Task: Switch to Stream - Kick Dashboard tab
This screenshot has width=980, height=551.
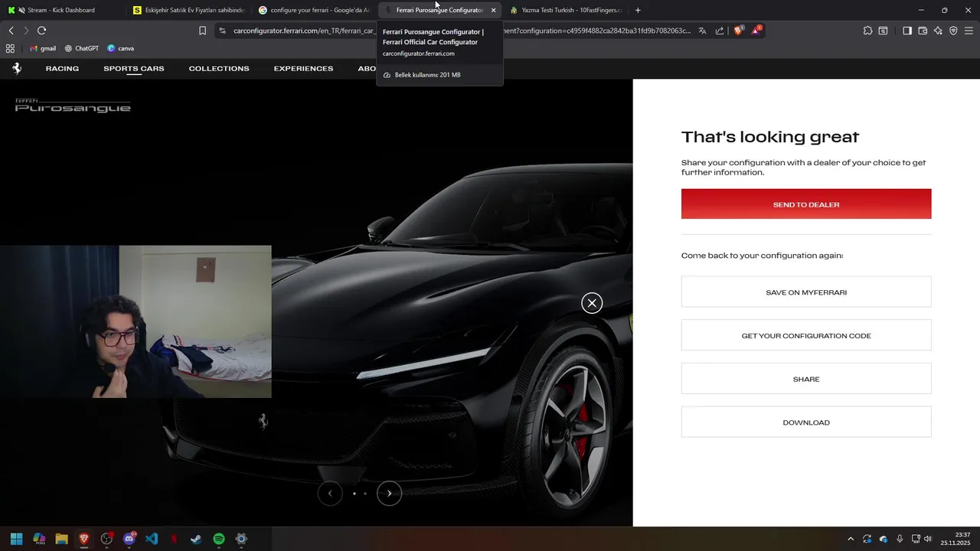Action: 61,10
